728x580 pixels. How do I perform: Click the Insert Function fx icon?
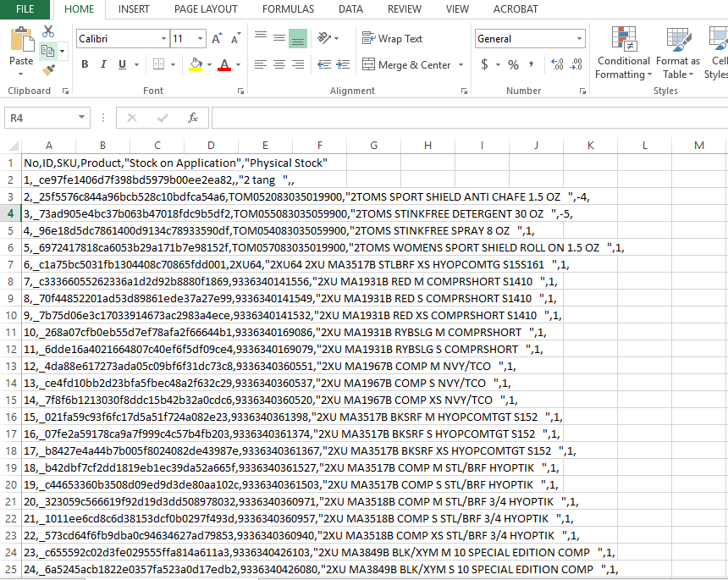(193, 118)
